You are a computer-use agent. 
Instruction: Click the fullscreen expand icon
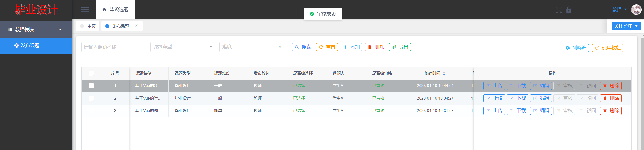point(559,10)
